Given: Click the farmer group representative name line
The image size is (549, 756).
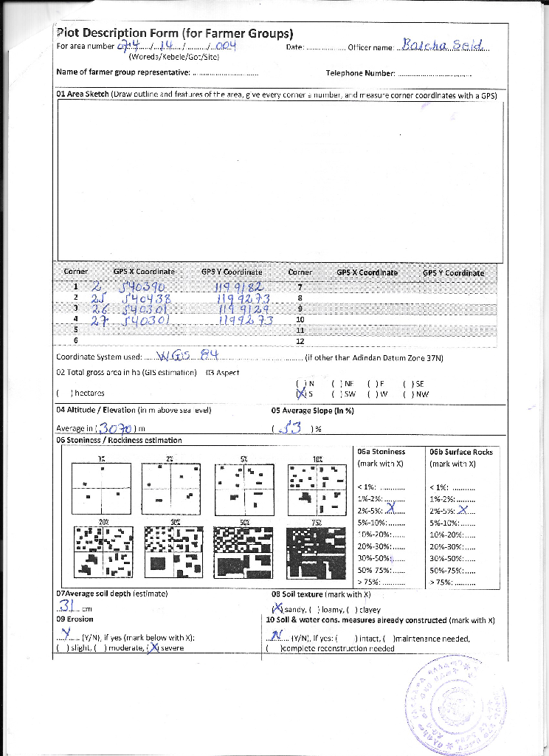Looking at the screenshot, I should click(225, 73).
